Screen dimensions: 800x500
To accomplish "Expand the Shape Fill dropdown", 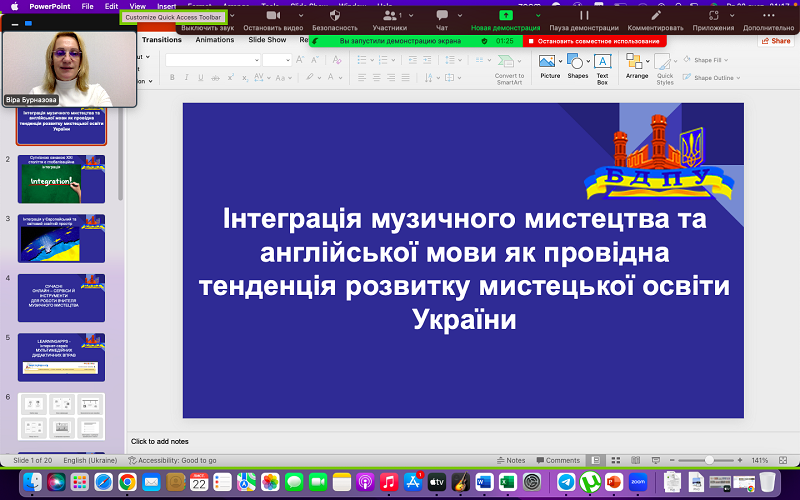I will click(726, 60).
